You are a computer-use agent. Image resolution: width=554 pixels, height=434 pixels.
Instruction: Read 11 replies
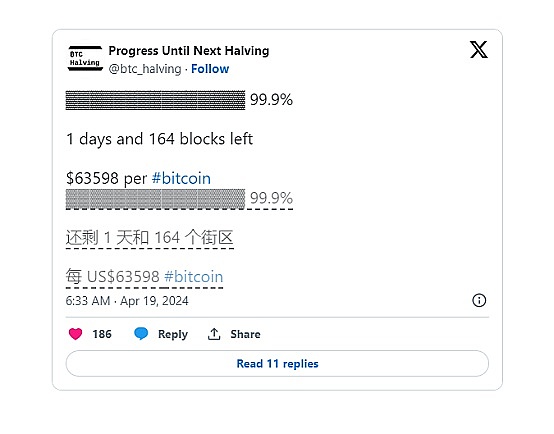point(277,363)
